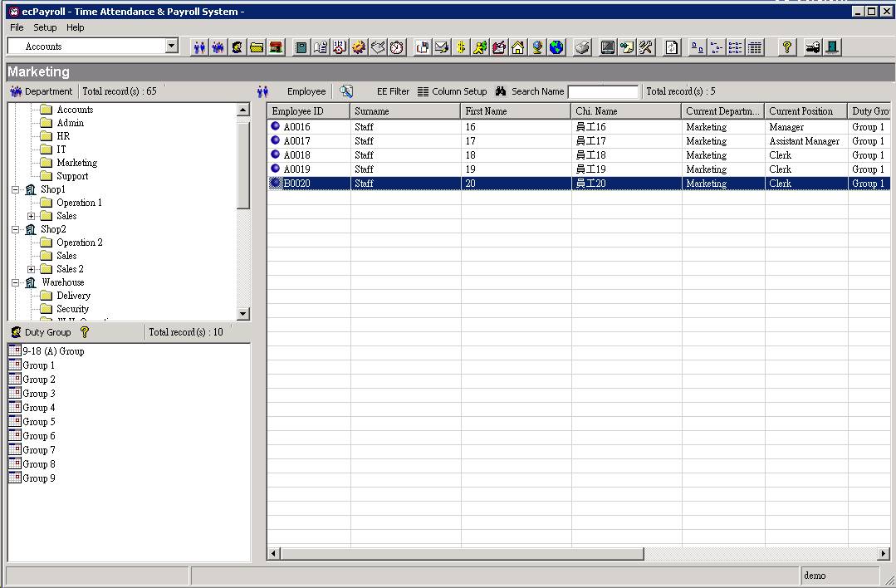Click the Search Name input field

[603, 91]
